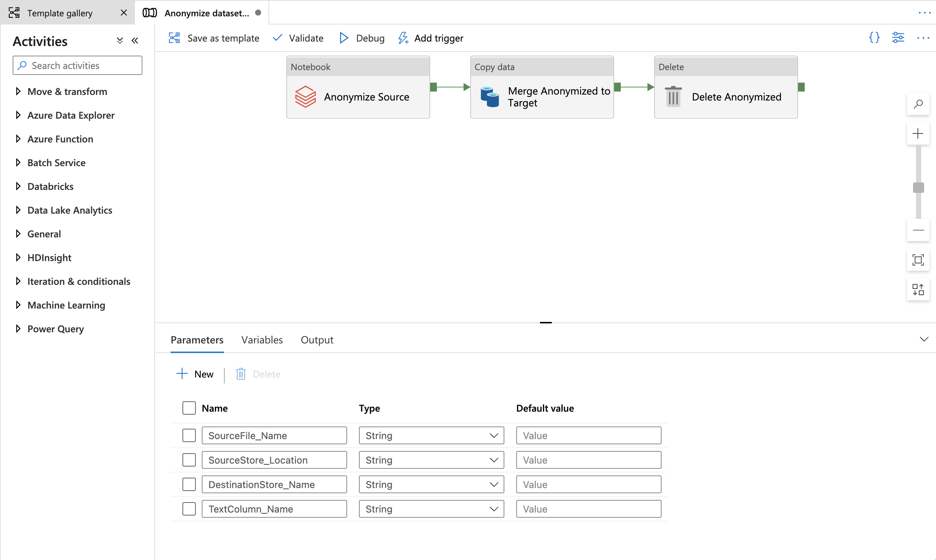Click the Copy data activity's output connector
This screenshot has width=936, height=560.
[x=617, y=87]
